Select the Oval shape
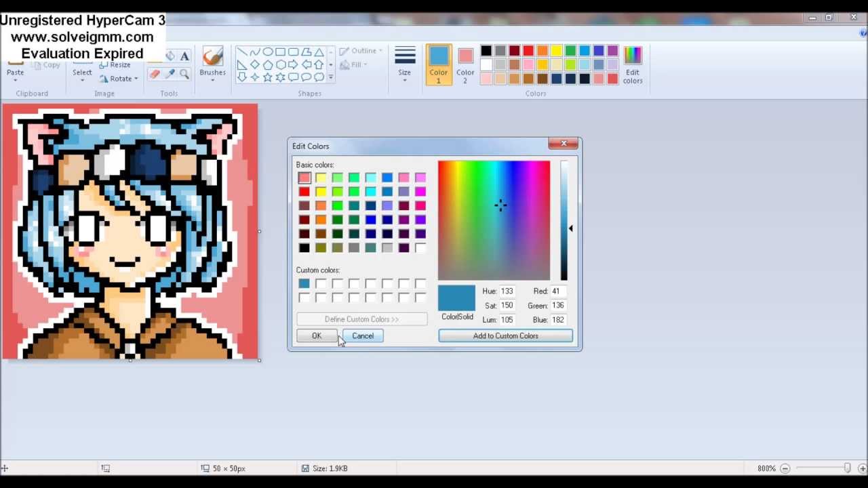868x488 pixels. (x=269, y=52)
